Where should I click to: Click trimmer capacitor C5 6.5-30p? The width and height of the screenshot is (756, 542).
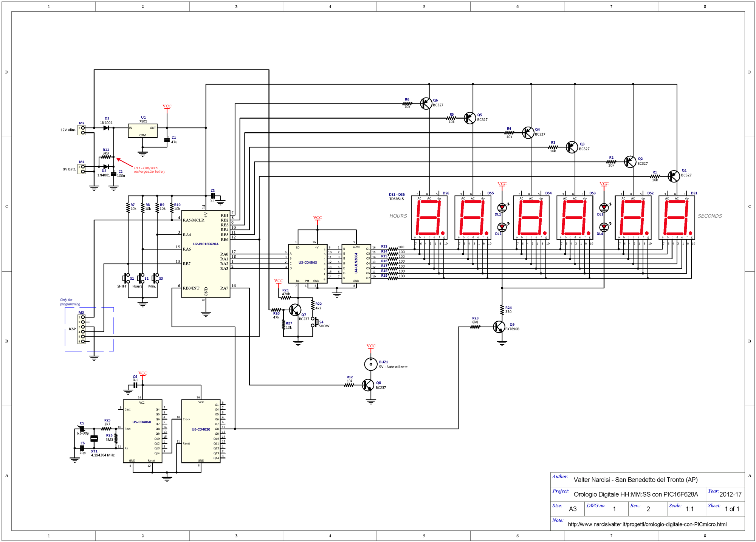click(82, 429)
